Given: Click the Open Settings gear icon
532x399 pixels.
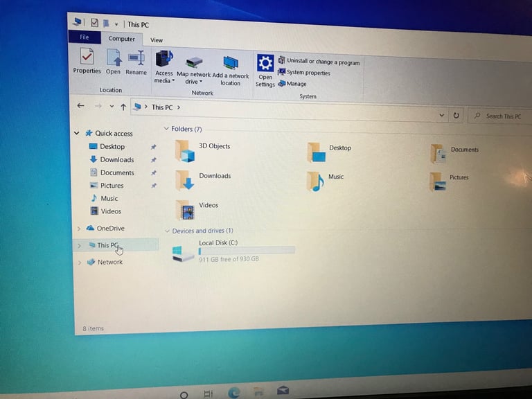Looking at the screenshot, I should (x=265, y=63).
